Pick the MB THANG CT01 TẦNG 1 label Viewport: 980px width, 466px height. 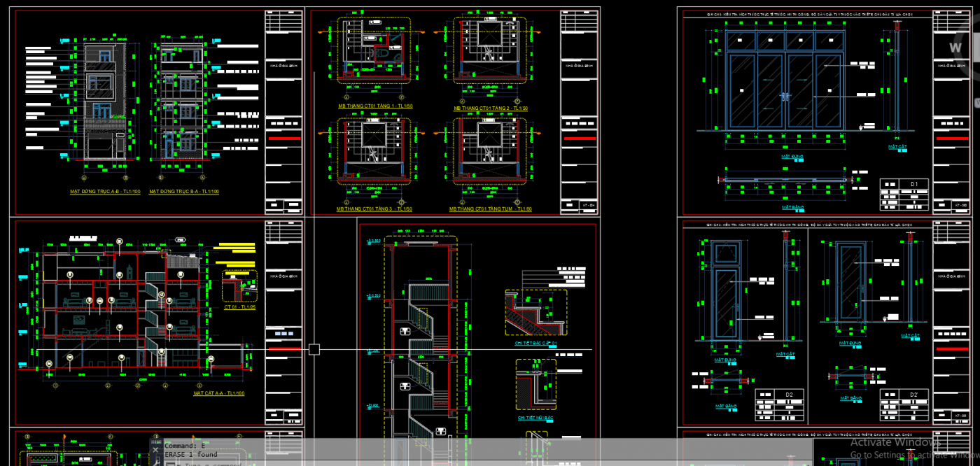(x=374, y=106)
